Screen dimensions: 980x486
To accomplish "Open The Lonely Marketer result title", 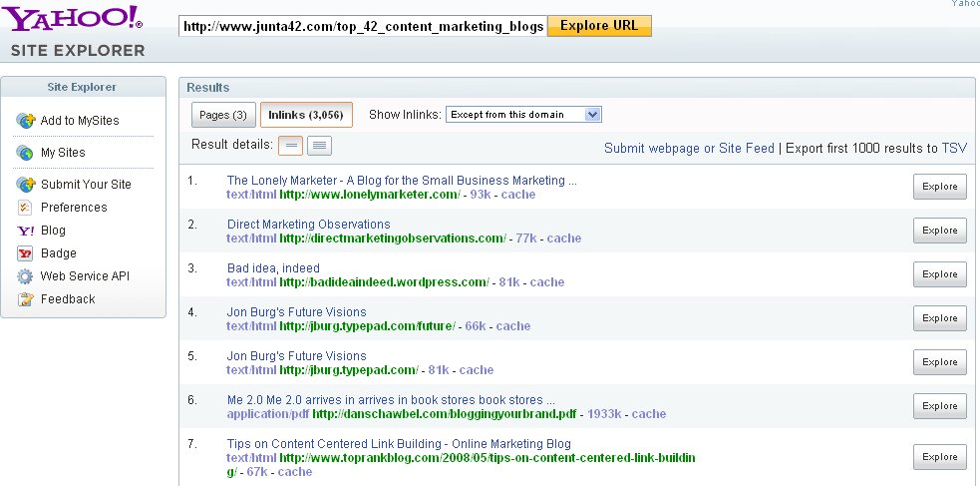I will tap(402, 181).
